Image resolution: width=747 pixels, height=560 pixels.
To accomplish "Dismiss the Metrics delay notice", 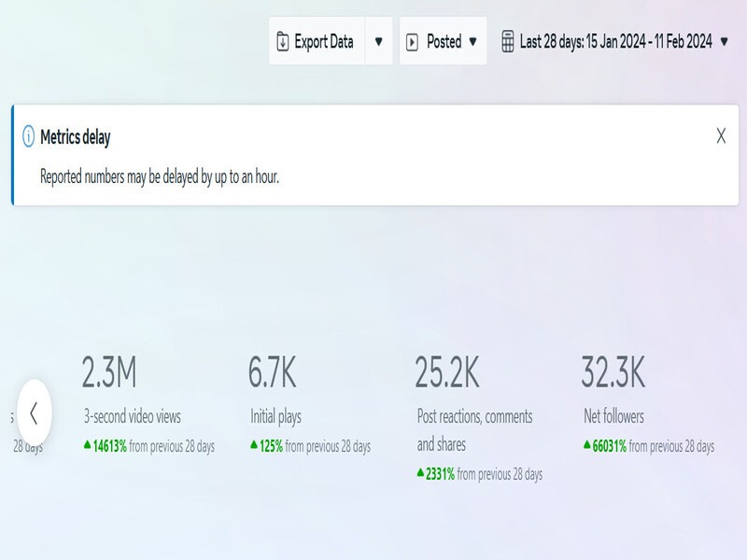I will click(x=721, y=136).
